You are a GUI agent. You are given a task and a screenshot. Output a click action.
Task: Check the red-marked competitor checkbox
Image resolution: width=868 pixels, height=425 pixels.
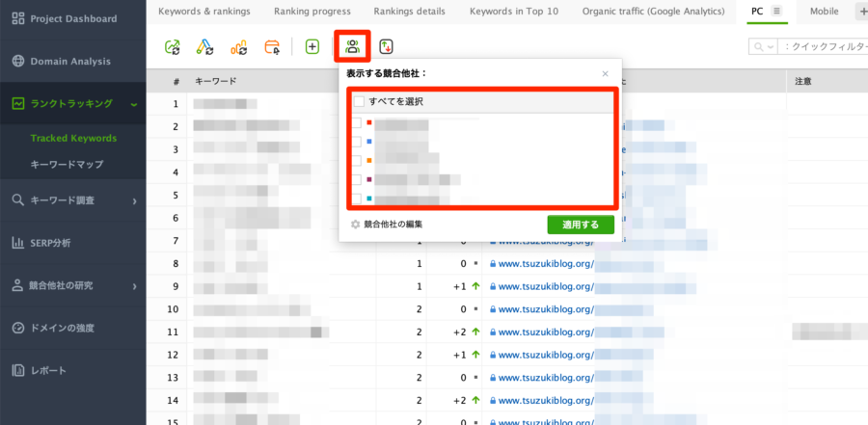[x=357, y=122]
